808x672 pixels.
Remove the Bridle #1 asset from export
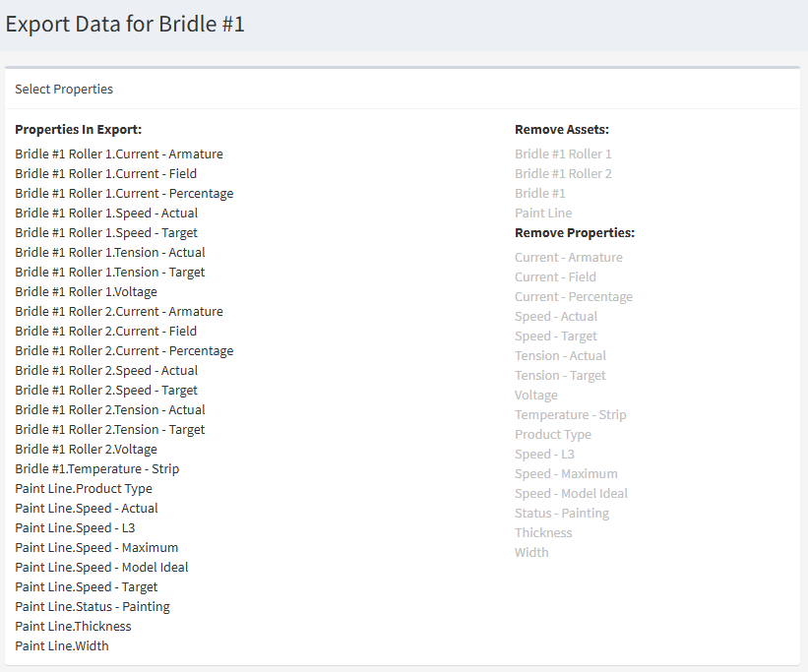tap(539, 193)
